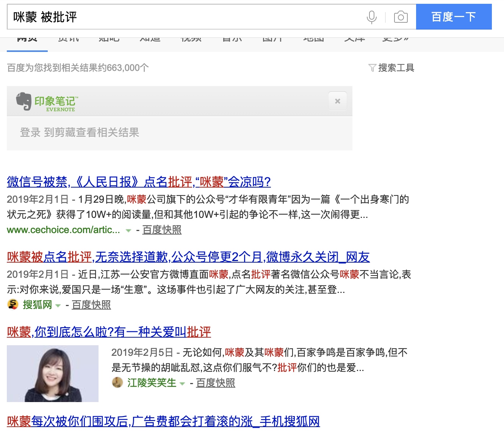Click snippet text 无论如何,咪蒙及其咪蒙们

click(238, 352)
